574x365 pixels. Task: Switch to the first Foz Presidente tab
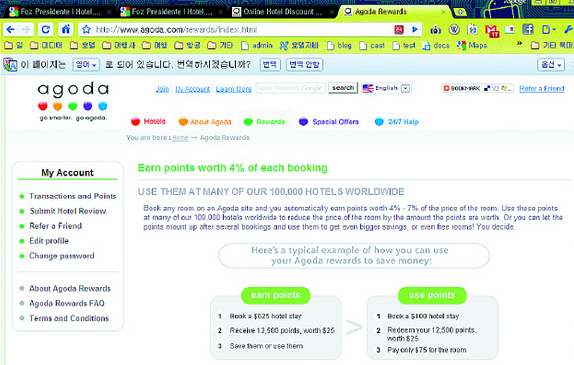pos(60,12)
